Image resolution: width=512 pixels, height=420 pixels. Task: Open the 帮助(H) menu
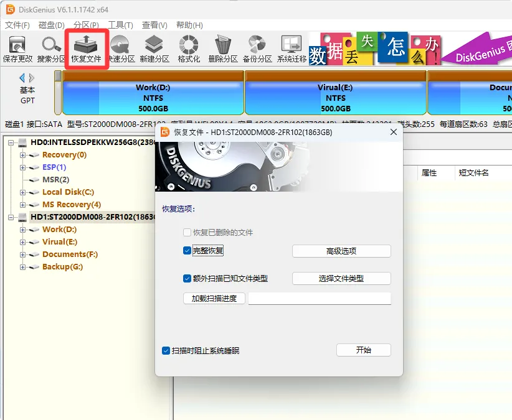coord(189,25)
